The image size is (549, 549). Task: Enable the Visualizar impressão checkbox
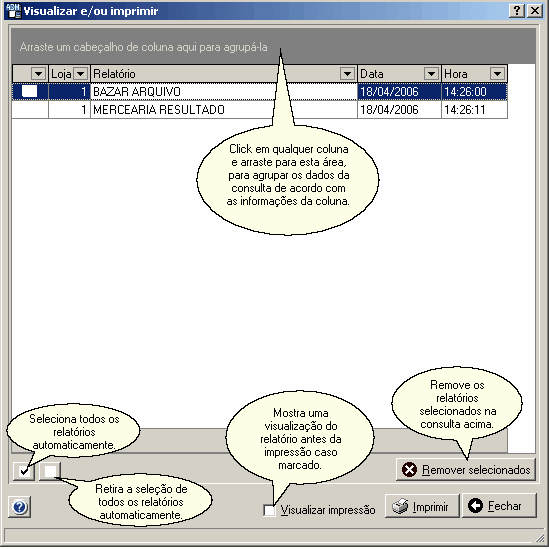click(269, 510)
